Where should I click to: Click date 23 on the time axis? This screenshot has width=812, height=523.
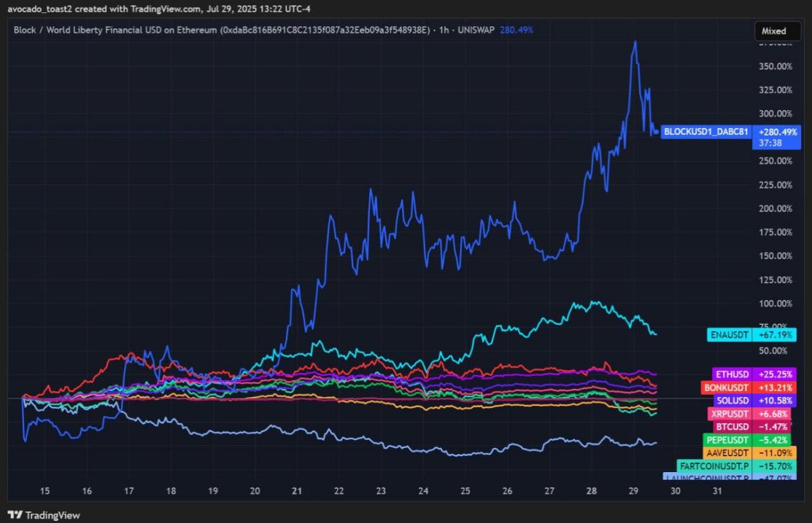(381, 491)
